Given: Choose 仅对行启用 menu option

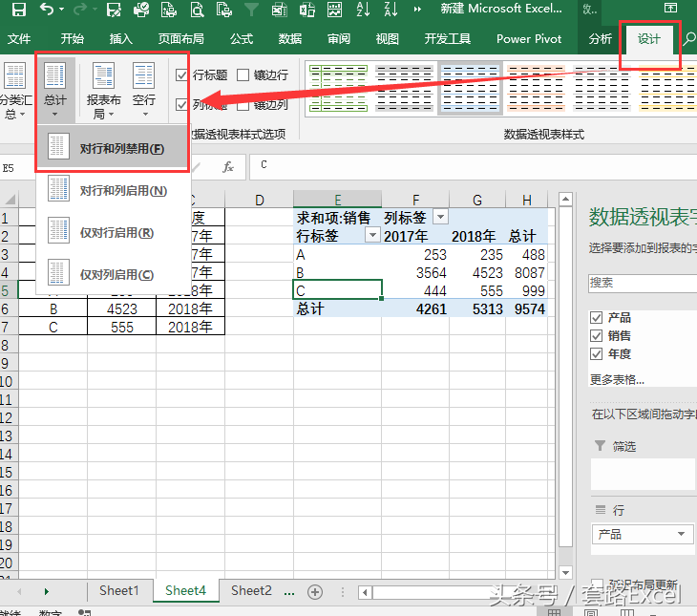Looking at the screenshot, I should [114, 232].
